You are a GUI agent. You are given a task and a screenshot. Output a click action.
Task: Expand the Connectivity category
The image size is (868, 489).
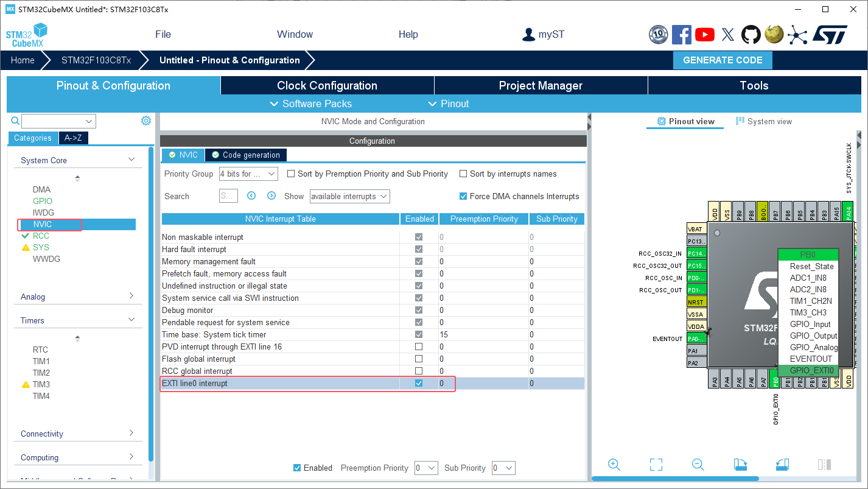[x=131, y=433]
